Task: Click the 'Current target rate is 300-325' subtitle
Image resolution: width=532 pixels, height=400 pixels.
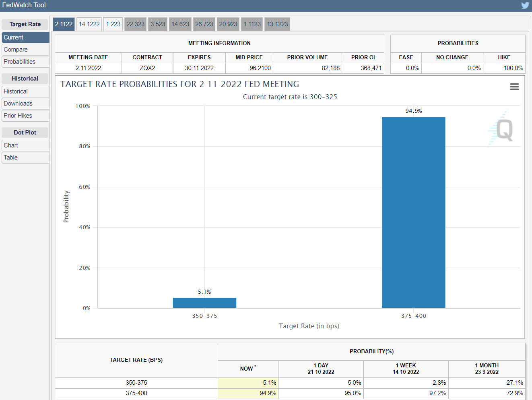Action: click(290, 97)
